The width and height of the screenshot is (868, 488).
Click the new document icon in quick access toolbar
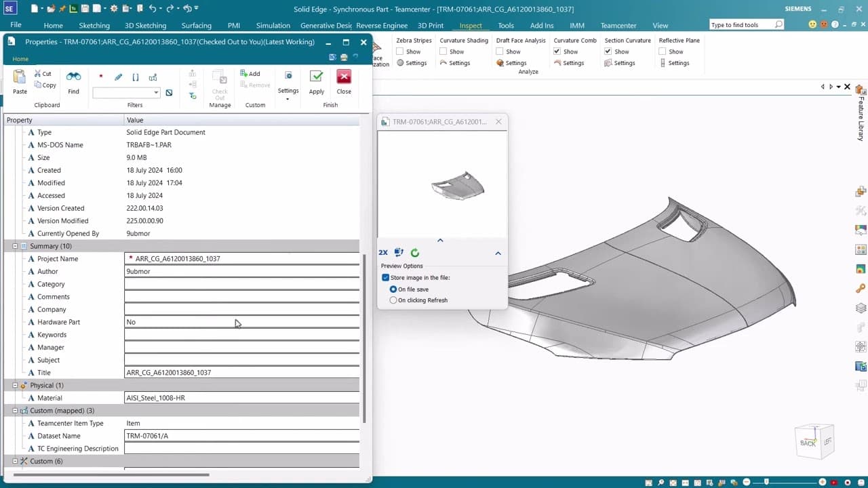[x=34, y=8]
